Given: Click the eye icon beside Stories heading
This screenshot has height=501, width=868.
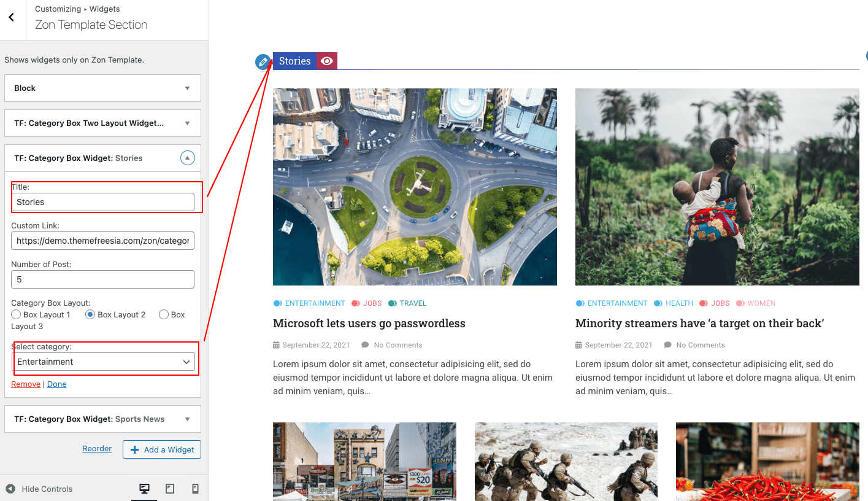Looking at the screenshot, I should 327,61.
